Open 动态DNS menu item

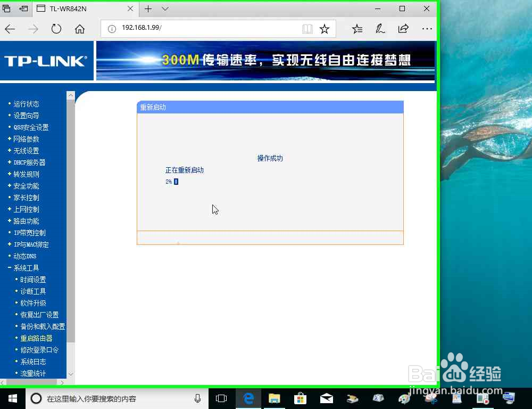pos(24,256)
